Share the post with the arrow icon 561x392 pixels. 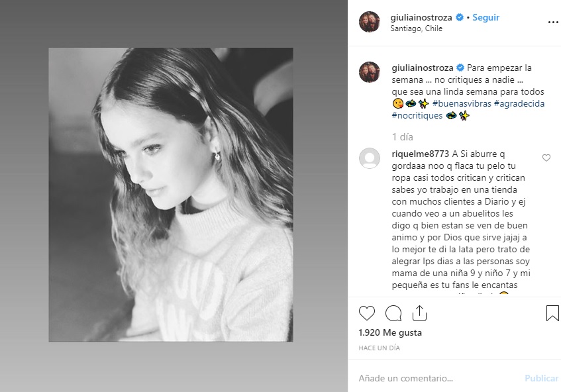click(x=419, y=313)
